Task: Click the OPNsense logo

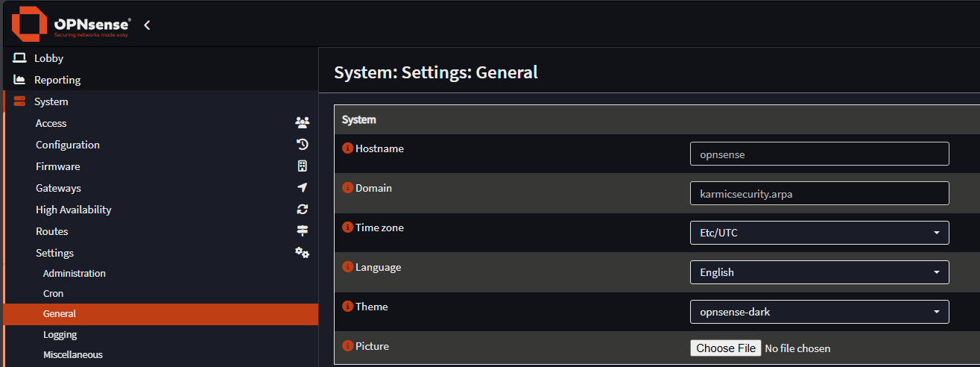Action: pos(71,25)
